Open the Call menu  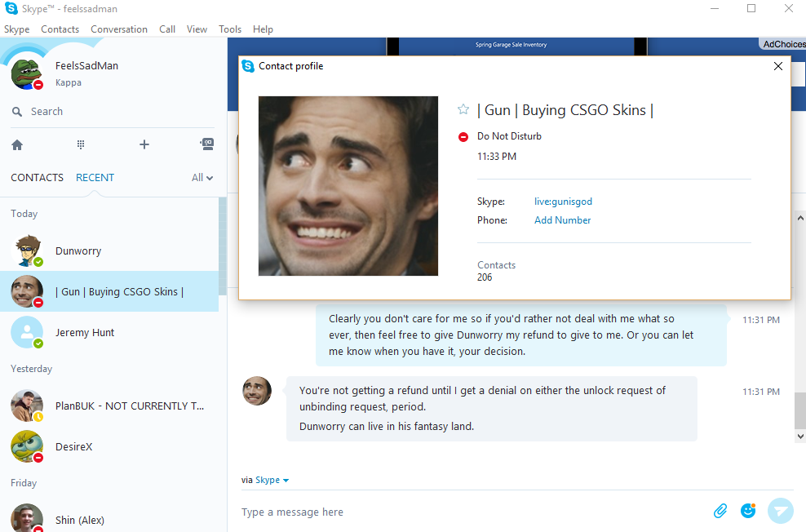coord(167,29)
